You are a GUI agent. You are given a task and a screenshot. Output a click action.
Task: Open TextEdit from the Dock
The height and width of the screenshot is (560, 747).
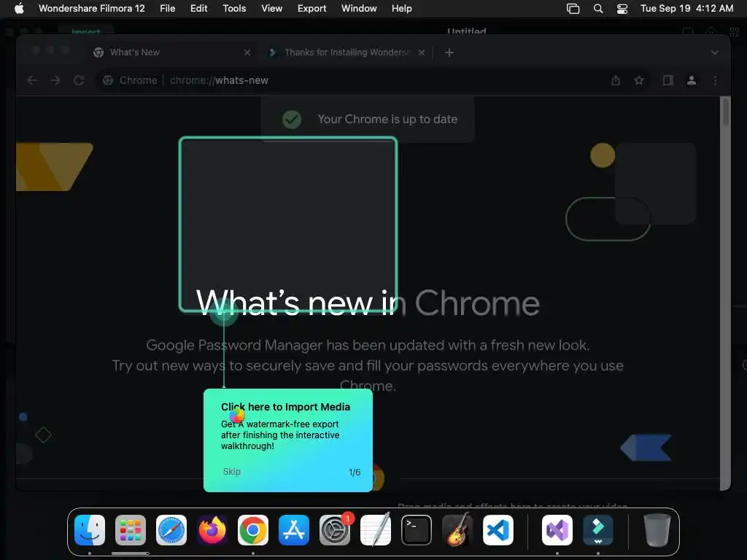pos(376,529)
